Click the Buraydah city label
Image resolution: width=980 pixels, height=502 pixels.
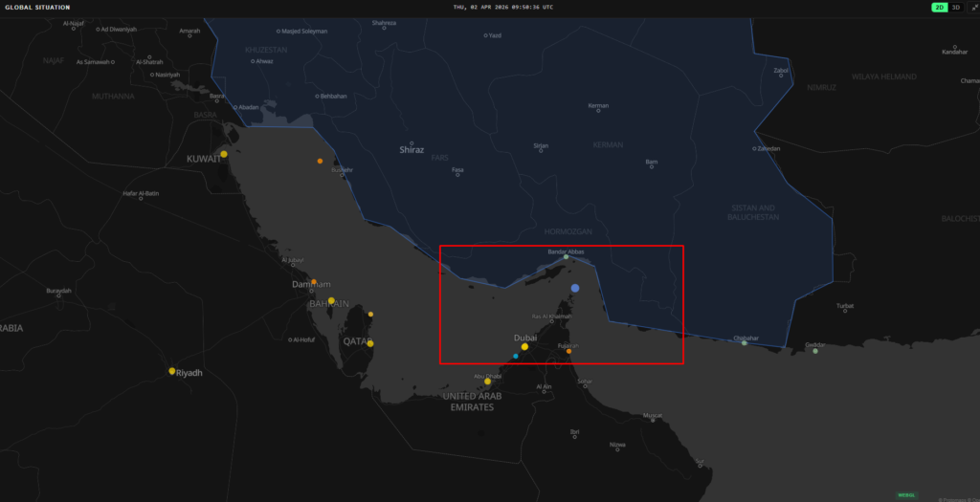tap(58, 291)
